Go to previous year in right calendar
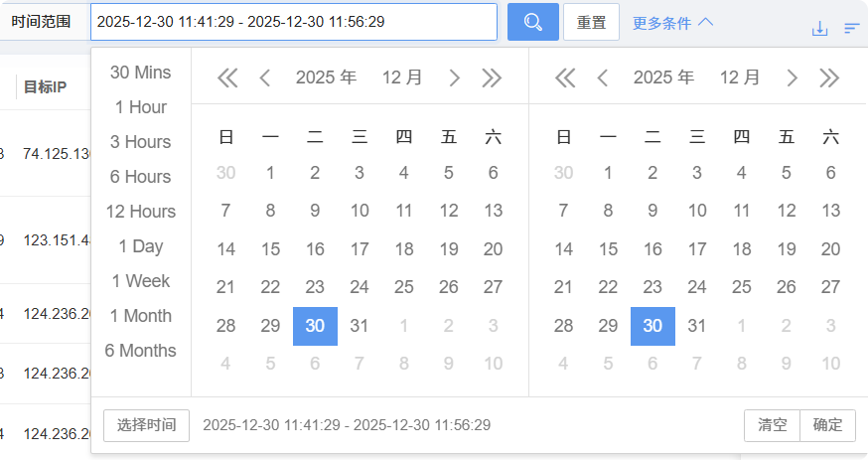868x460 pixels. (x=565, y=77)
